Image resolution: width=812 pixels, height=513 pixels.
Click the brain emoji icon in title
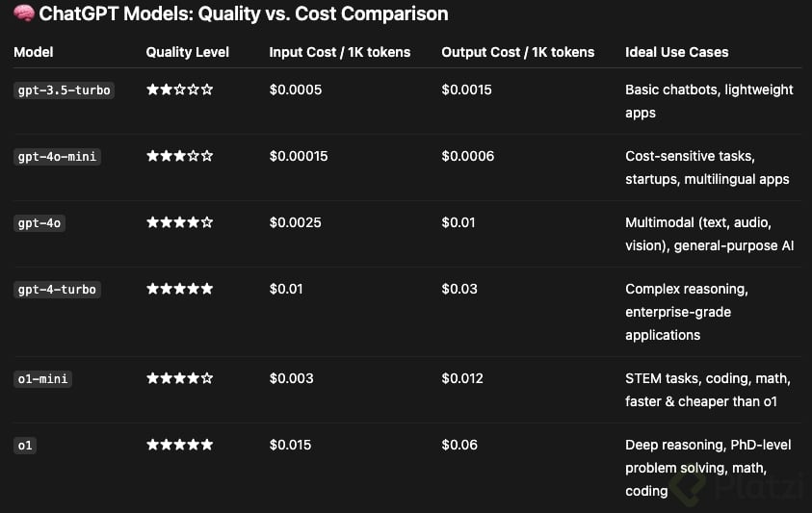pos(24,14)
